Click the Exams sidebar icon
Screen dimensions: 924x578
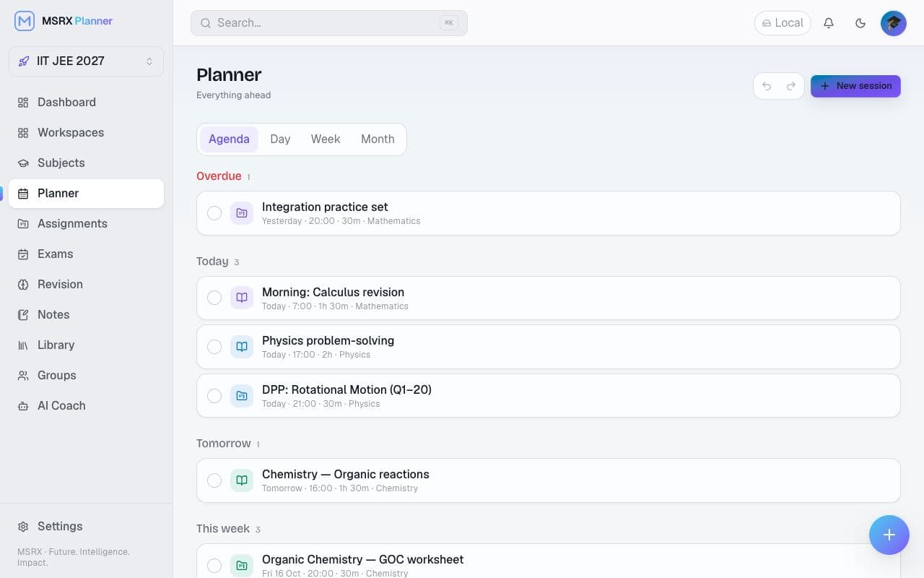(x=23, y=254)
